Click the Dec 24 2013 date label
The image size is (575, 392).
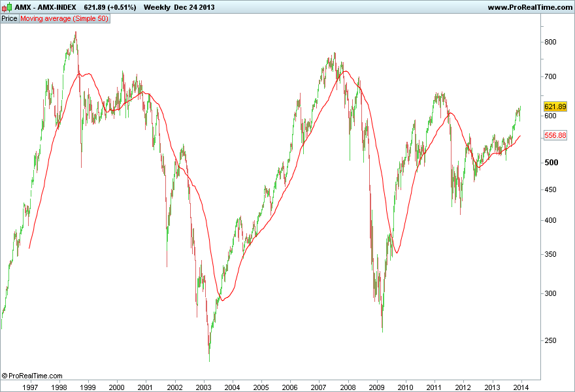click(x=194, y=7)
